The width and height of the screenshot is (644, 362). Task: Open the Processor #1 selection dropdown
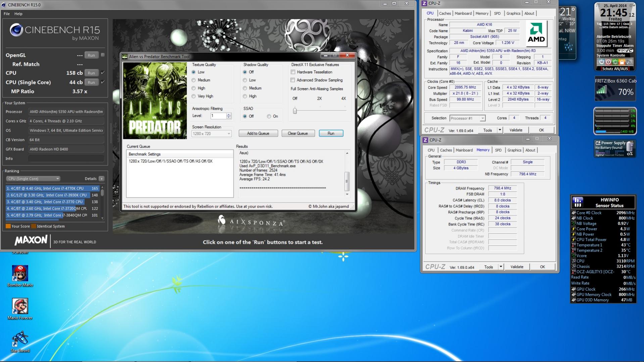pyautogui.click(x=467, y=118)
